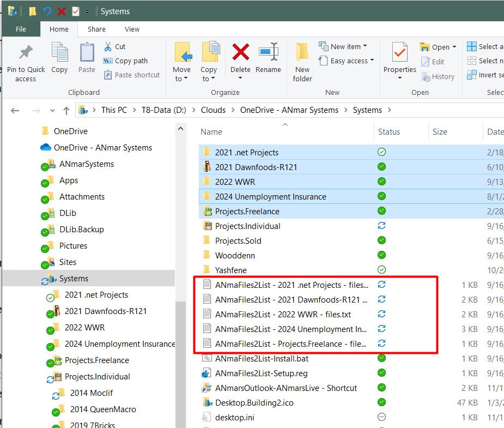
Task: Click the Cut scissors icon
Action: point(108,47)
